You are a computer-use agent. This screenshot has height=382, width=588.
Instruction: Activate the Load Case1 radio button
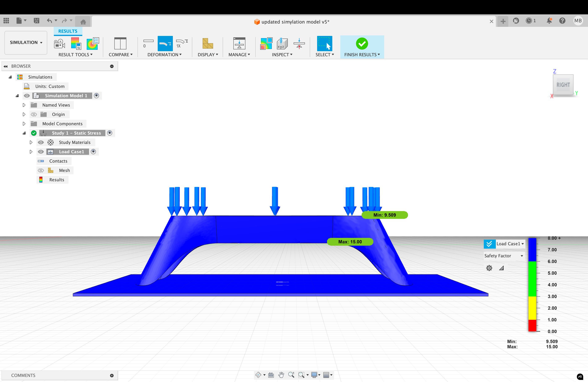[93, 152]
